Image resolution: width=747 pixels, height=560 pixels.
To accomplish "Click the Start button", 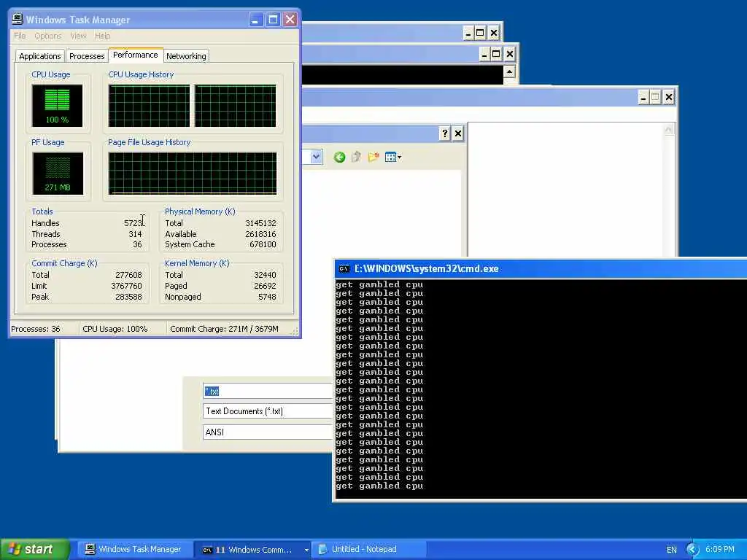I will point(34,549).
